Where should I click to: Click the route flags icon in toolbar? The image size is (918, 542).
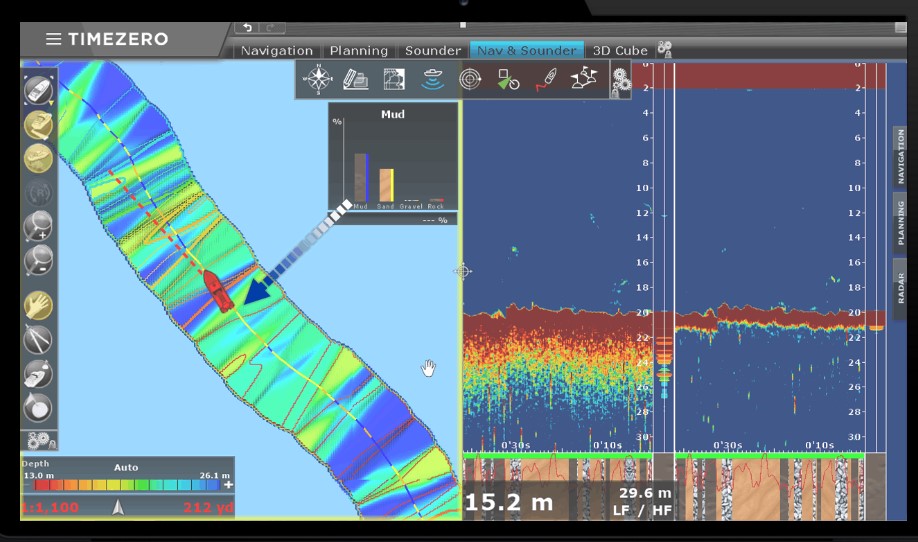pyautogui.click(x=583, y=79)
